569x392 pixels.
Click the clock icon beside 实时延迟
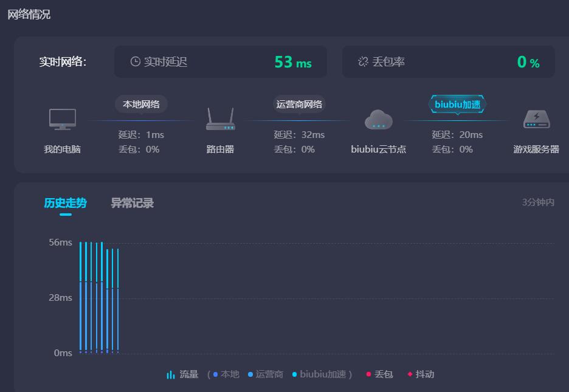coord(136,61)
